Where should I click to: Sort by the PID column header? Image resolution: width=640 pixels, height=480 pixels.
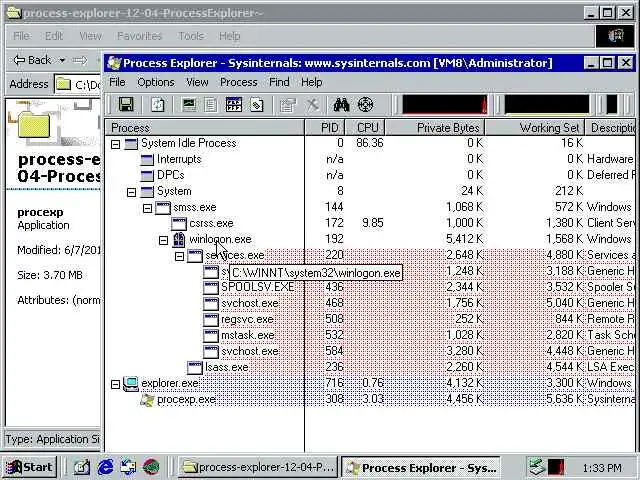tap(325, 128)
